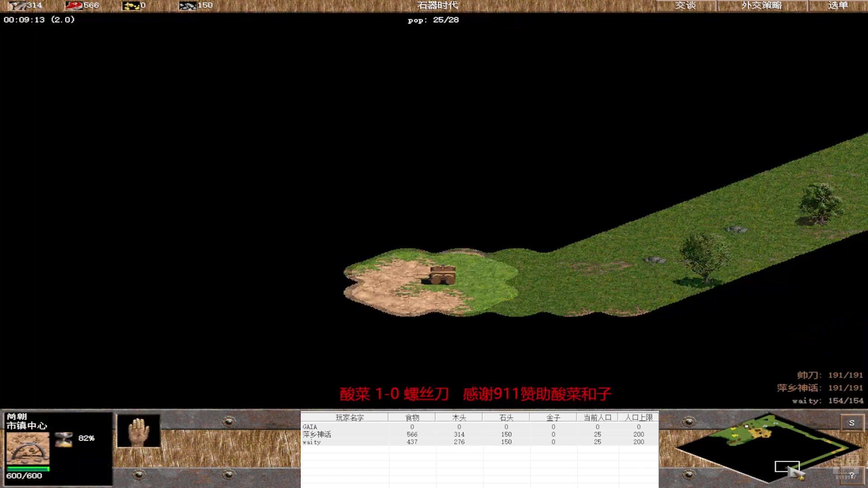Screen dimensions: 868x488
Task: Click the 当前人口 column header
Action: tap(597, 418)
